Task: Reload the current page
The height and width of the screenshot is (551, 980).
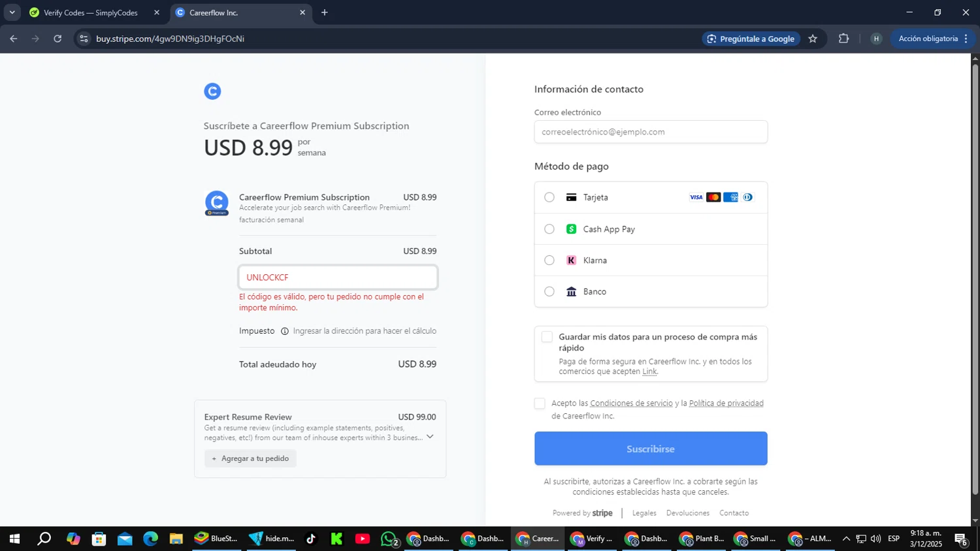Action: pyautogui.click(x=57, y=39)
